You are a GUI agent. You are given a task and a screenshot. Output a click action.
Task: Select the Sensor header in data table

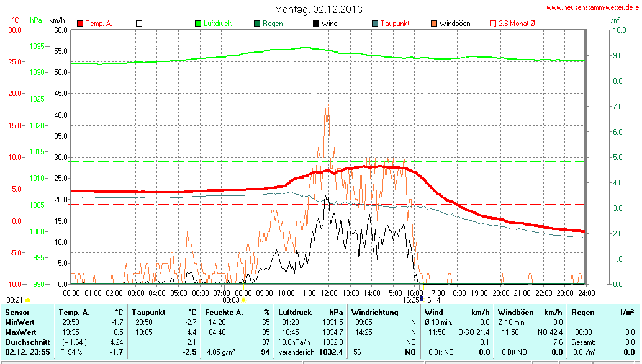pyautogui.click(x=17, y=313)
